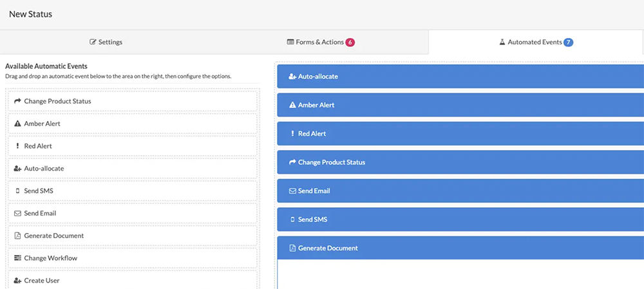This screenshot has width=644, height=289.
Task: Click the phone icon on blue Send SMS bar
Action: coord(292,219)
